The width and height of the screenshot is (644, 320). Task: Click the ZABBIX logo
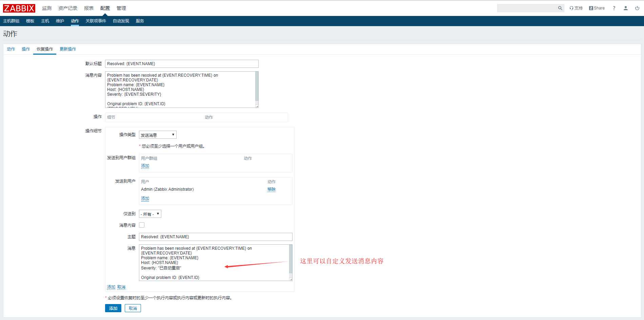point(19,8)
